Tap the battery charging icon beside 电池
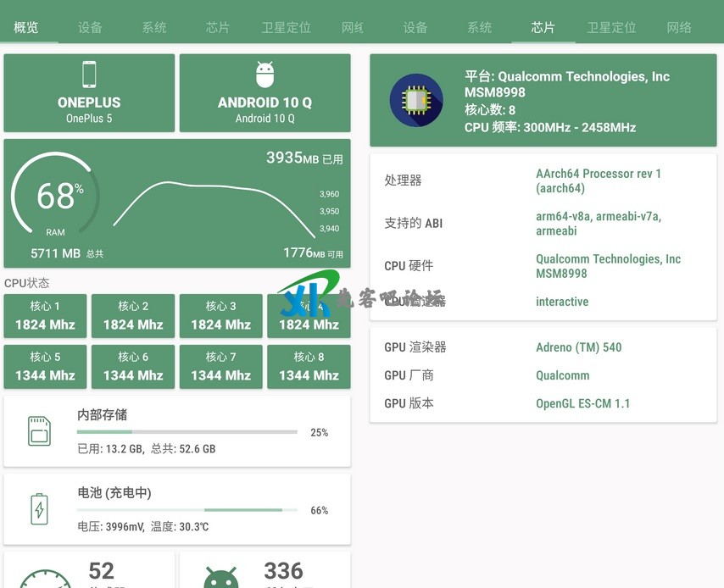This screenshot has height=588, width=724. [39, 508]
